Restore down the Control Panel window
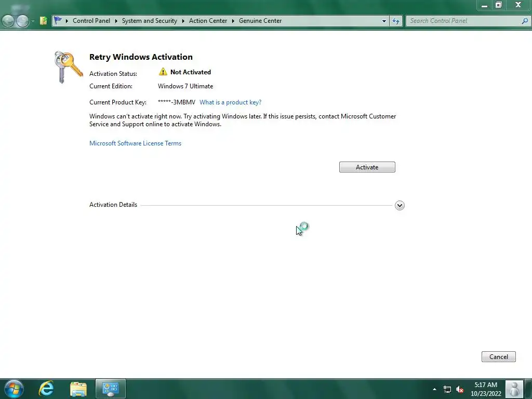This screenshot has width=532, height=399. 498,5
